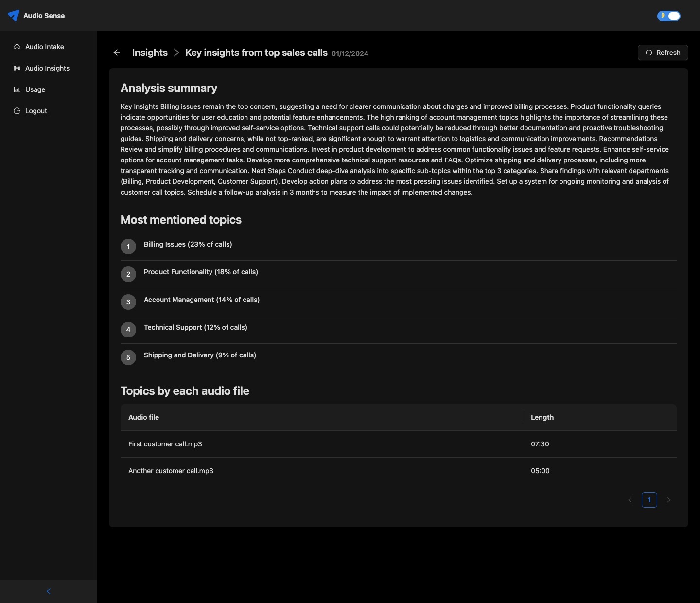Select page 1 in pagination
Screen dimensions: 700x603
click(x=649, y=500)
